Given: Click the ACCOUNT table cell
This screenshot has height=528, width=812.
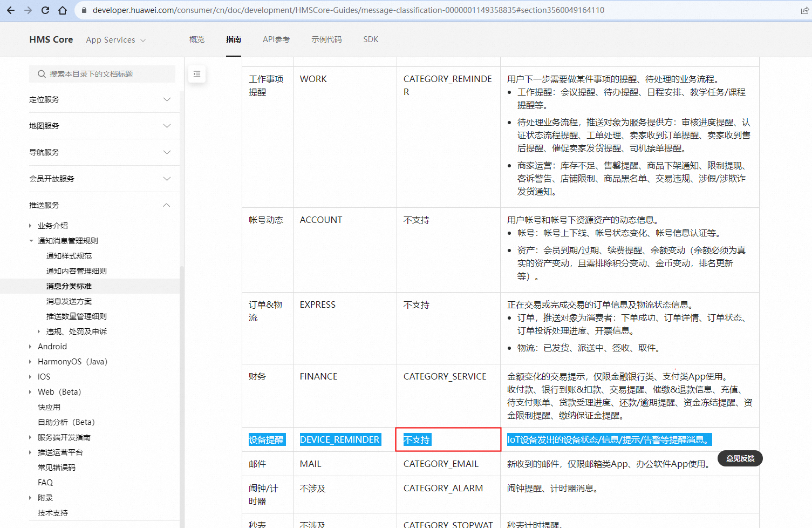Looking at the screenshot, I should 345,250.
